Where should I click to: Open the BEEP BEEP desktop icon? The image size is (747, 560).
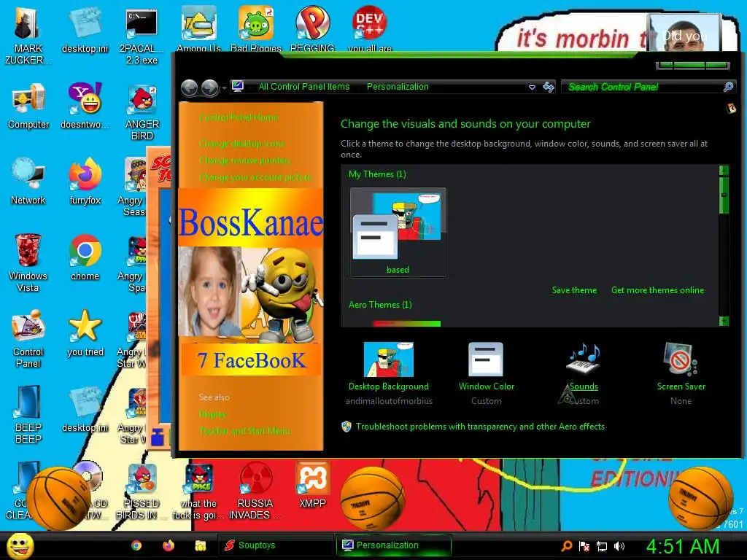pos(28,415)
